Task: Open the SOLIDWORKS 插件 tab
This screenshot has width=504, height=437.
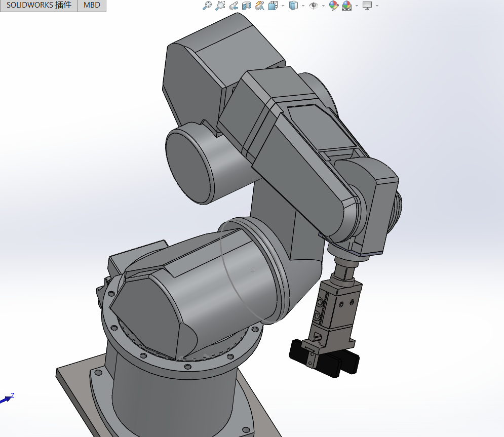Action: point(39,5)
